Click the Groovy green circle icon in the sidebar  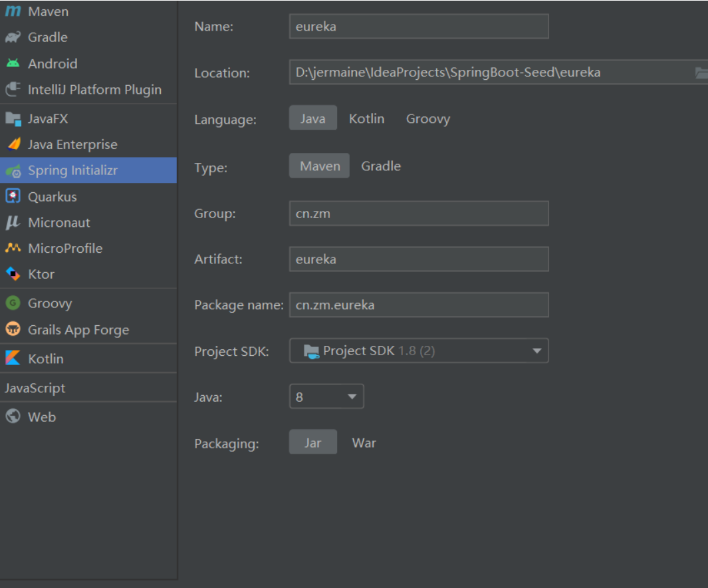(x=13, y=303)
